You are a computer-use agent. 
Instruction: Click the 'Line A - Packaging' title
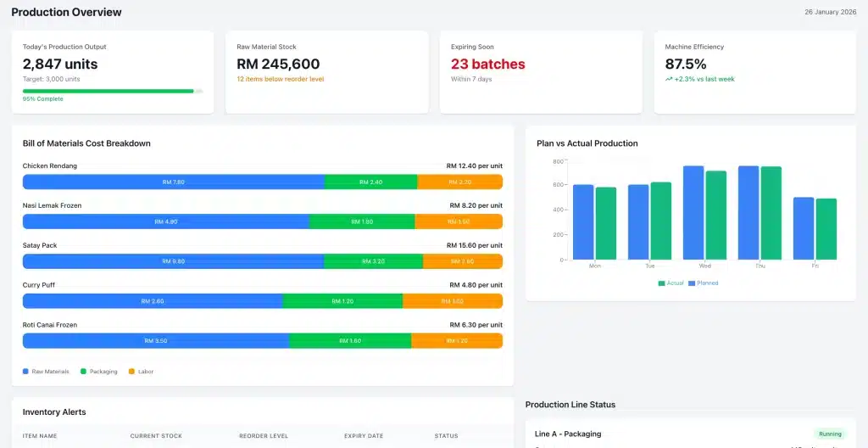(568, 434)
